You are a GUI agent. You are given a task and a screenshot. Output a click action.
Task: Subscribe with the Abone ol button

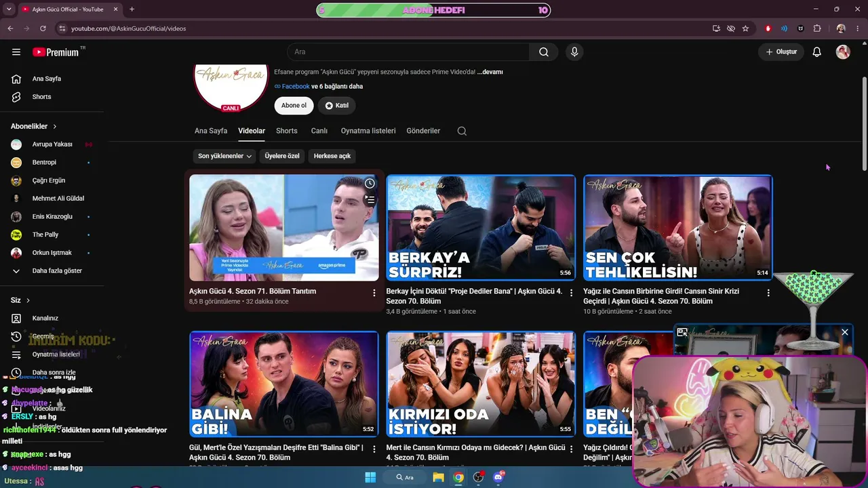294,106
